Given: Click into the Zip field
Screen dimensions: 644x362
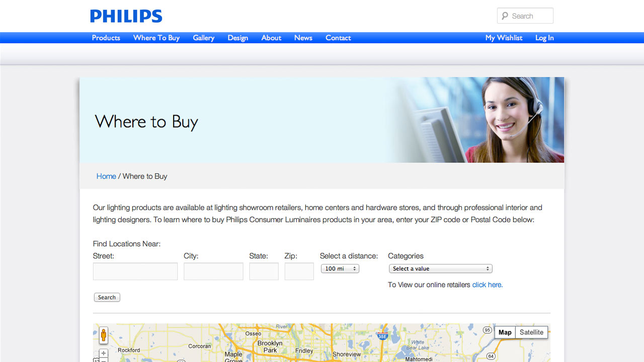Looking at the screenshot, I should (299, 271).
